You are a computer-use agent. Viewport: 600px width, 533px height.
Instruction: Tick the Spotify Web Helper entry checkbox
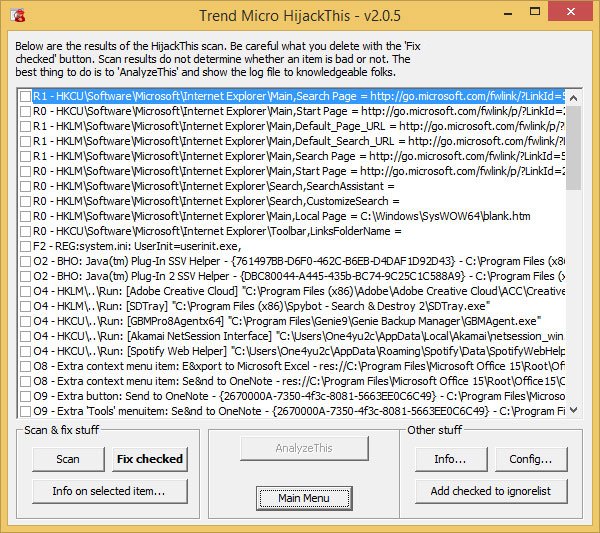[26, 351]
